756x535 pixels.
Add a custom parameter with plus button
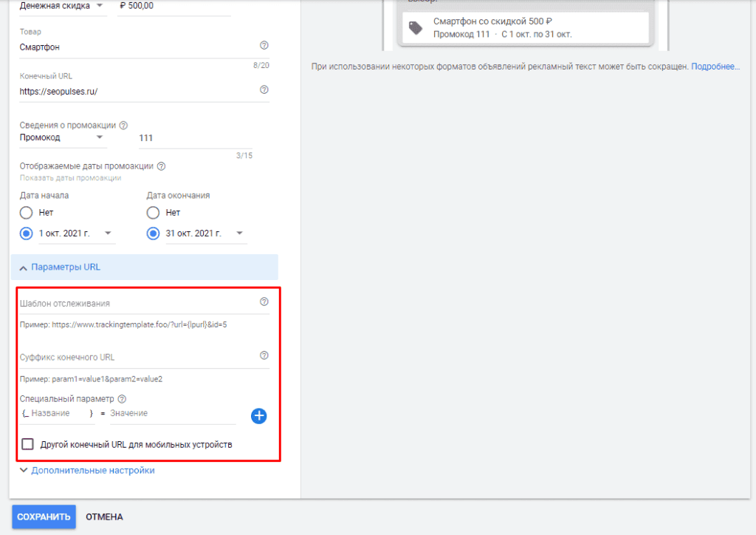coord(259,416)
